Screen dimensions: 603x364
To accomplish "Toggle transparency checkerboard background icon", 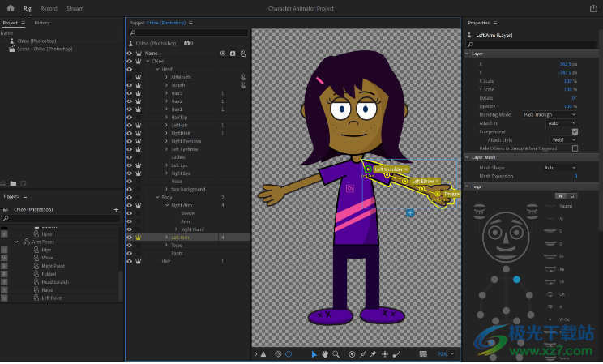I will tap(423, 354).
